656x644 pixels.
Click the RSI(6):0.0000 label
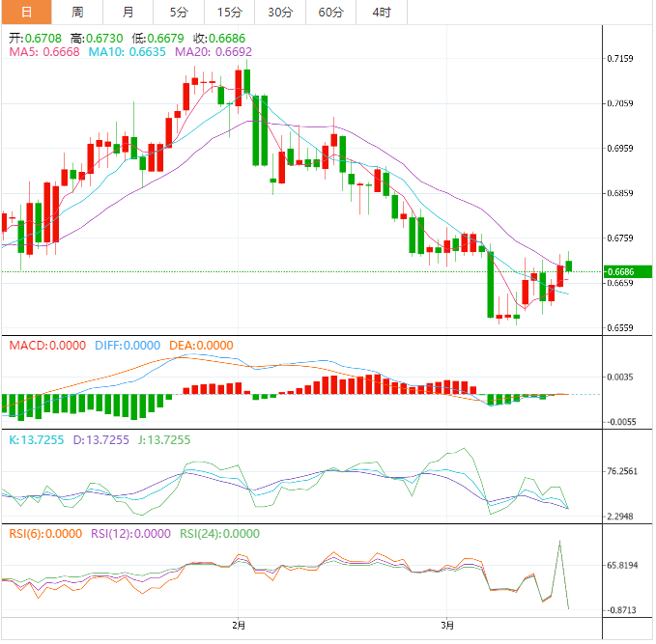pyautogui.click(x=45, y=534)
